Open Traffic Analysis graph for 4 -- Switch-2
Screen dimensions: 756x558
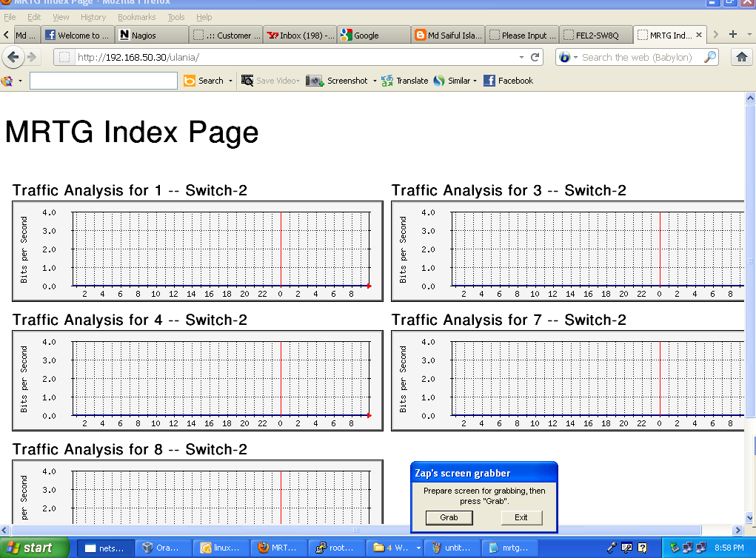click(198, 380)
